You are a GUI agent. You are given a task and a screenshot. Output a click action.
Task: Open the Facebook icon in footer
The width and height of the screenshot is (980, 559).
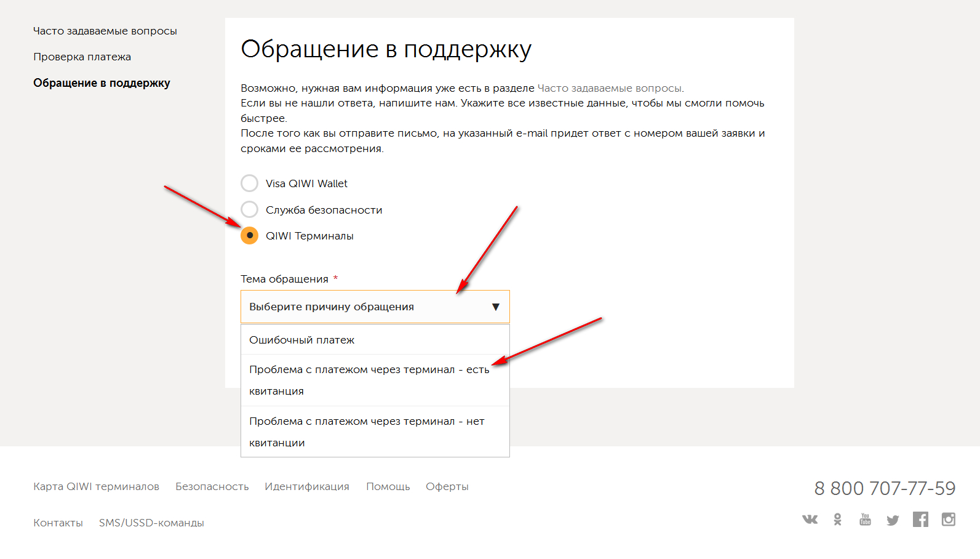click(920, 519)
